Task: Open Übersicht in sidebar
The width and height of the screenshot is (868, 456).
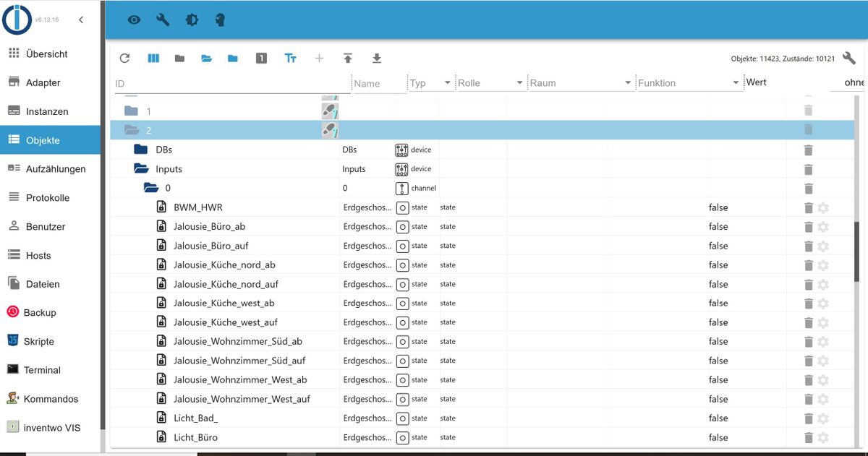Action: [x=49, y=53]
